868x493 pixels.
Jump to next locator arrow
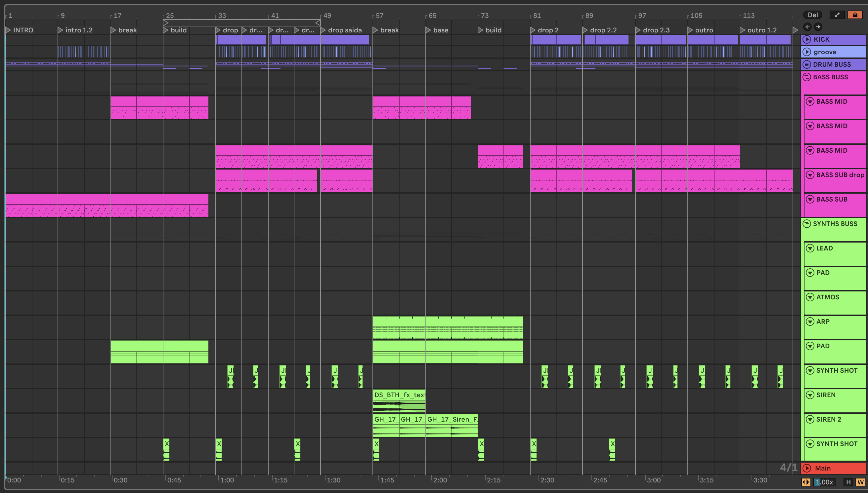[x=818, y=27]
